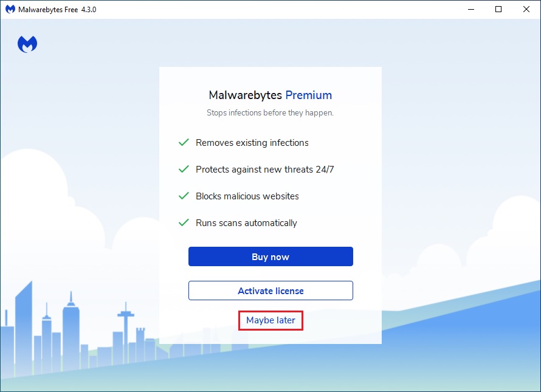
Task: Click the Removes existing infections text
Action: tap(252, 142)
